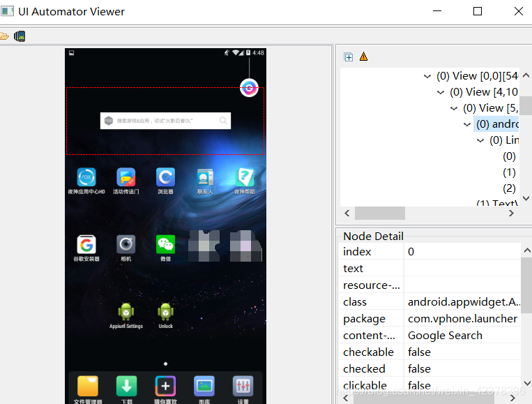Collapse the View [5, tree node
This screenshot has width=532, height=404.
click(454, 108)
